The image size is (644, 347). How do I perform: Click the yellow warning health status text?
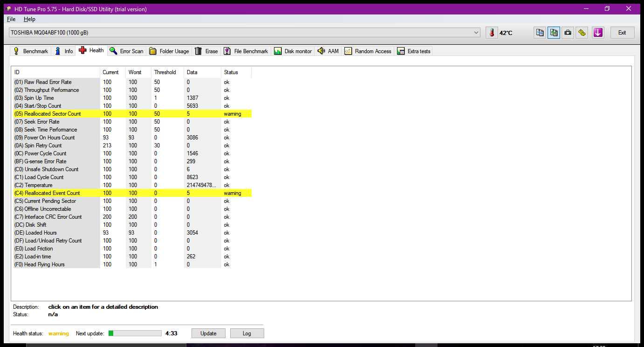pyautogui.click(x=59, y=333)
